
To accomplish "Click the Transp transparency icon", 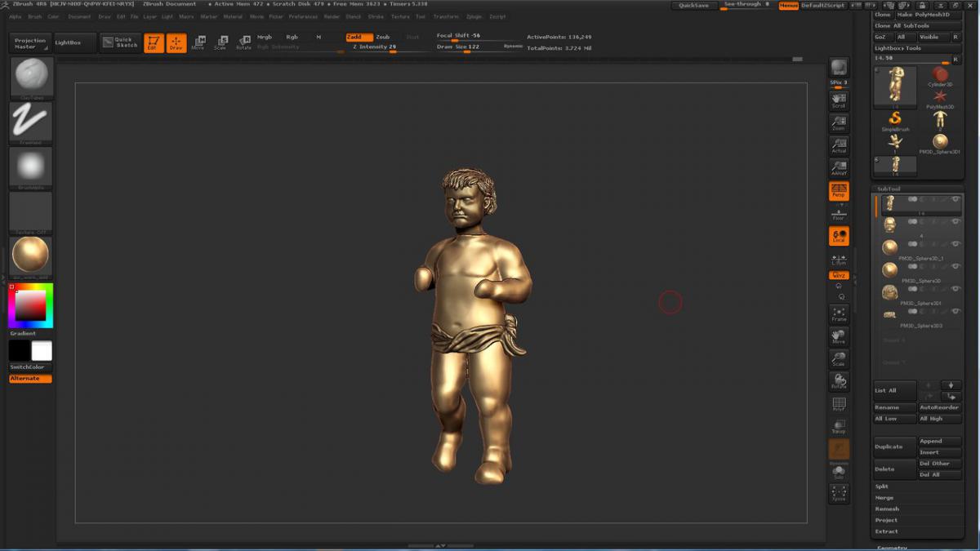I will click(x=839, y=426).
